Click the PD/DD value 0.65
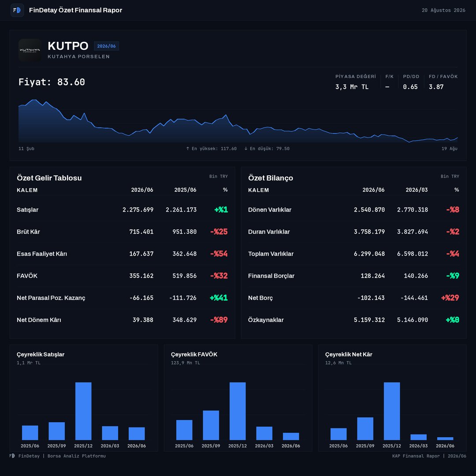The image size is (476, 476). click(410, 87)
